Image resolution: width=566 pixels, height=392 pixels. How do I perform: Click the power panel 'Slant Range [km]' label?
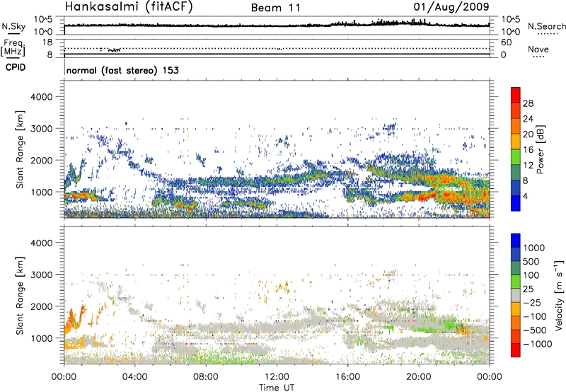[20, 149]
